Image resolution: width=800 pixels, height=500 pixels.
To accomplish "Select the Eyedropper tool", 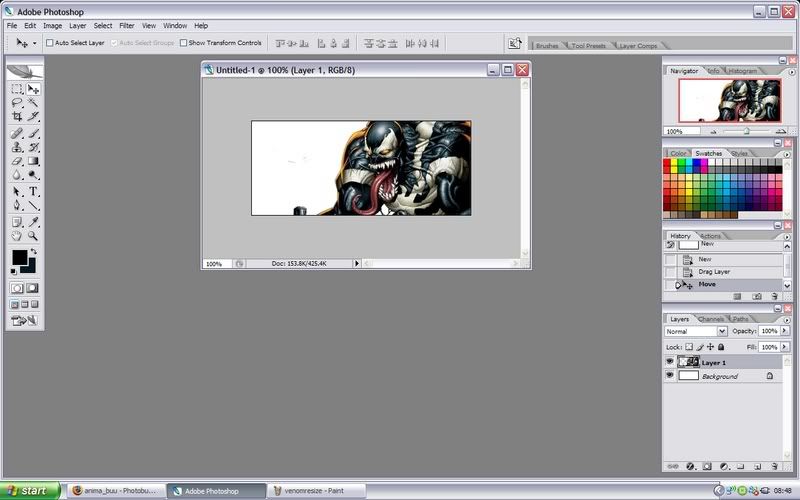I will [x=33, y=222].
